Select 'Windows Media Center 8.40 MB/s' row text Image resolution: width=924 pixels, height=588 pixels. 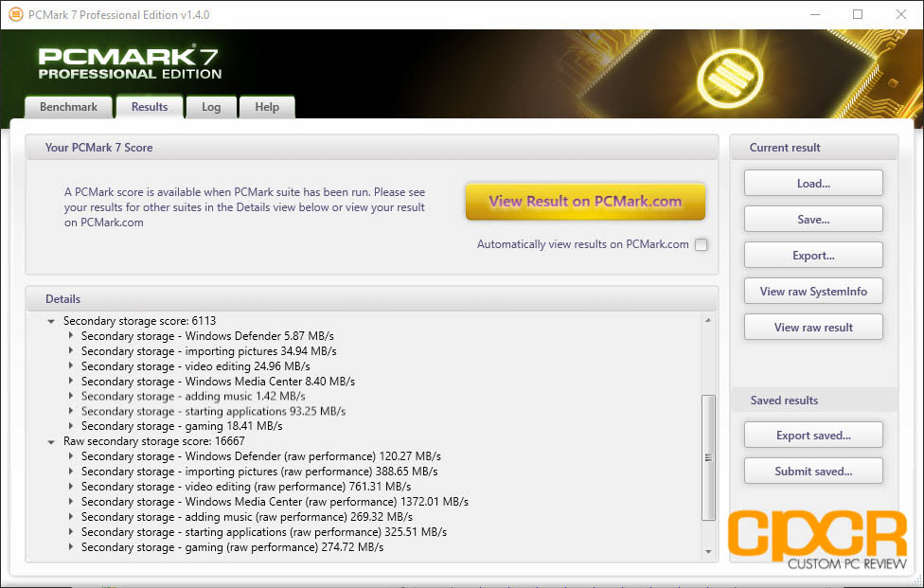click(x=218, y=382)
